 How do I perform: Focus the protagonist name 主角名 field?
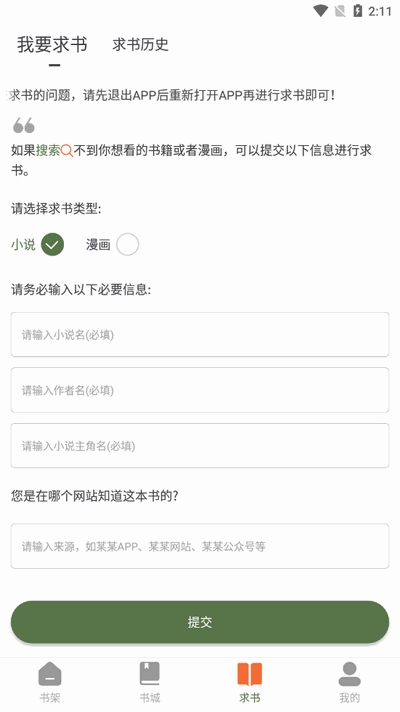(200, 446)
